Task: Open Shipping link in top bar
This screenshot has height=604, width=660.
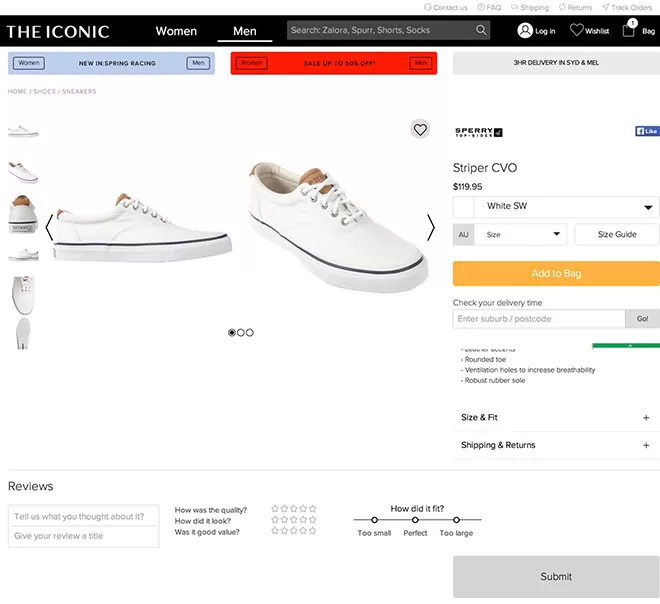Action: 530,8
